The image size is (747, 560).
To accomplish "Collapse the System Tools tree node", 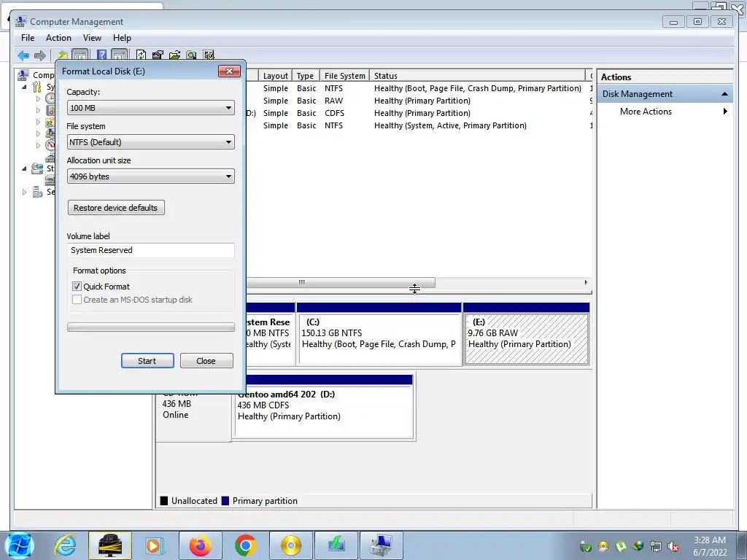I will point(24,87).
